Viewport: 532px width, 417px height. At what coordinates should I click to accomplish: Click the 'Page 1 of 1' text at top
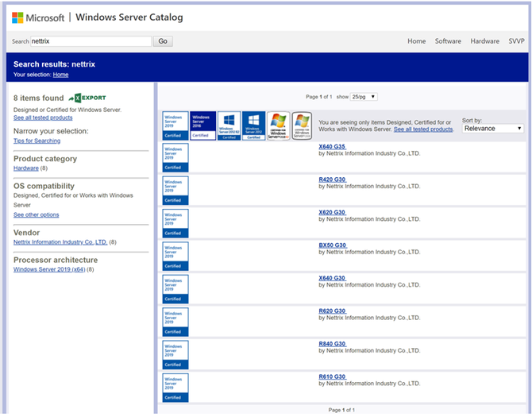319,97
